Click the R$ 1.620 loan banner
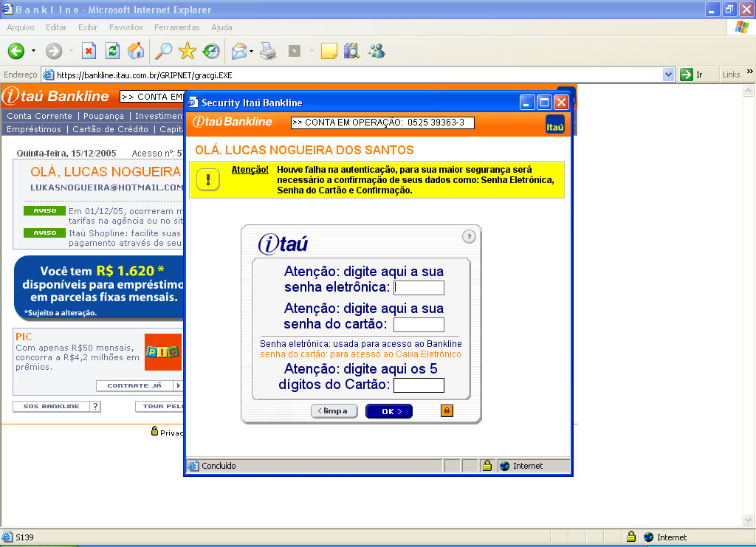Screen dimensions: 756x547 point(100,288)
